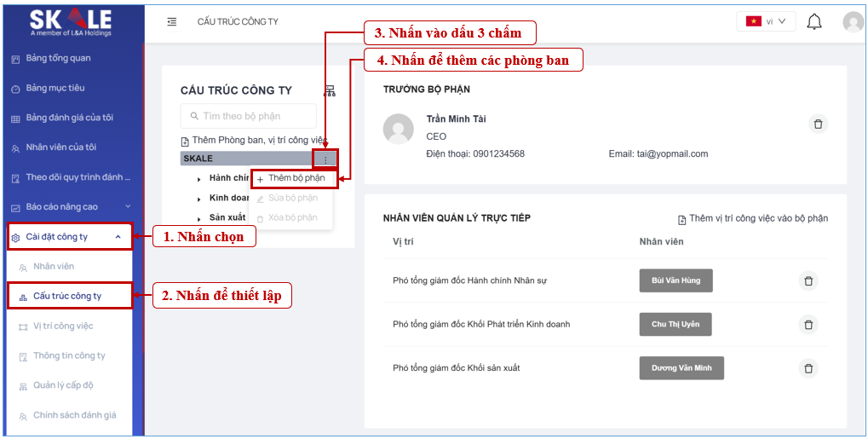868x439 pixels.
Task: Toggle the hamburger menu icon
Action: click(x=171, y=21)
